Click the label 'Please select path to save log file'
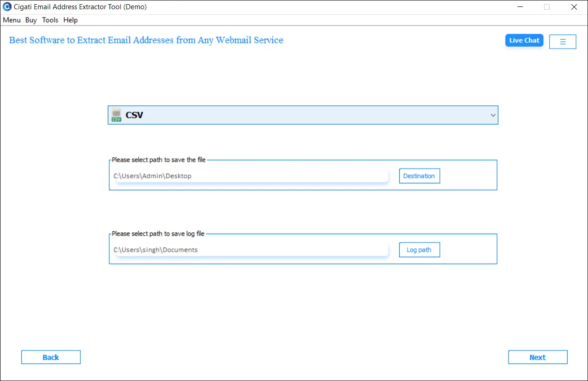 [x=158, y=234]
